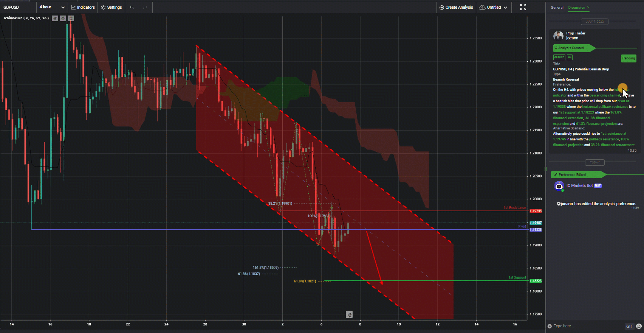Delete the Ichimoku2c indicator
The width and height of the screenshot is (644, 333).
point(71,18)
